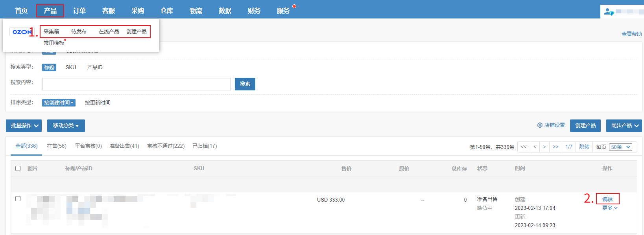The image size is (644, 235).
Task: Jump to last page with >> button
Action: tap(555, 147)
